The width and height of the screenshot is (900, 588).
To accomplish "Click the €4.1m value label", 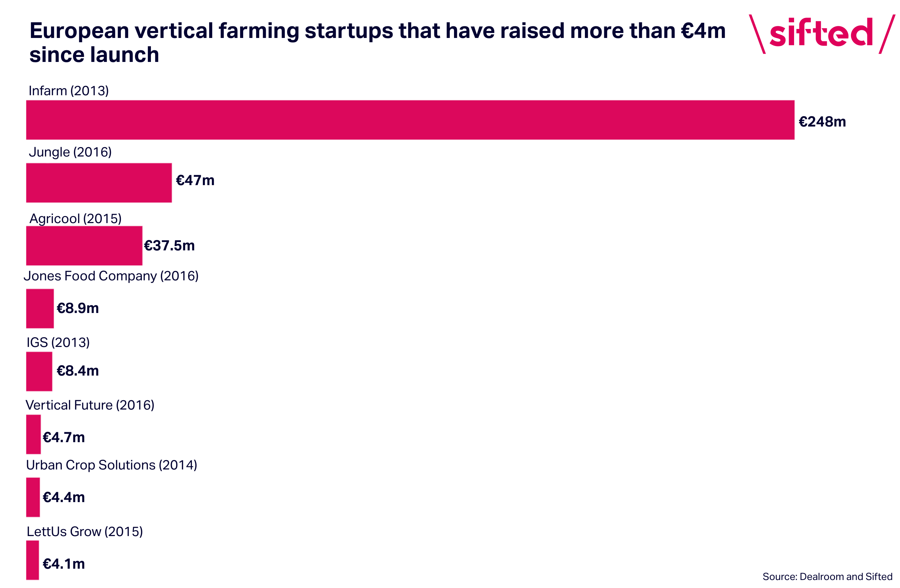I will [x=64, y=564].
